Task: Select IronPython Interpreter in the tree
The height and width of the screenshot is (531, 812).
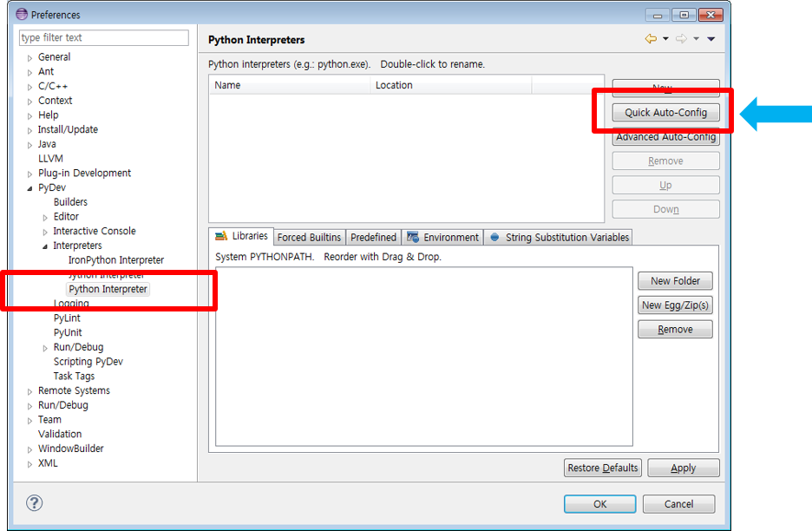Action: [115, 260]
